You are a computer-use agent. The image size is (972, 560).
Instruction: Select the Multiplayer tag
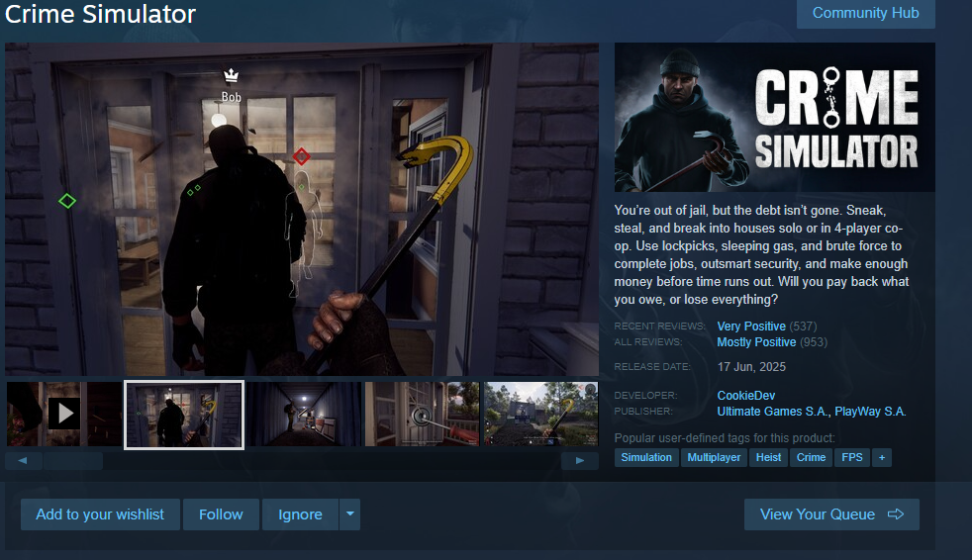pyautogui.click(x=714, y=457)
